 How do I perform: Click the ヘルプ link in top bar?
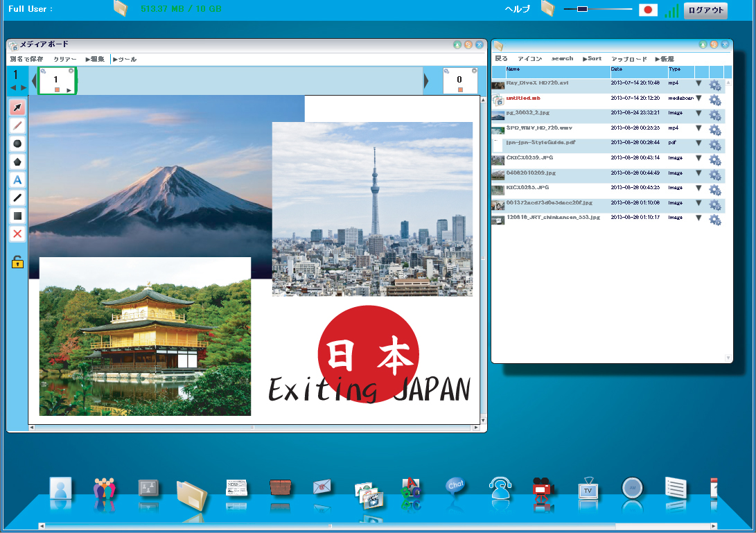tap(518, 10)
